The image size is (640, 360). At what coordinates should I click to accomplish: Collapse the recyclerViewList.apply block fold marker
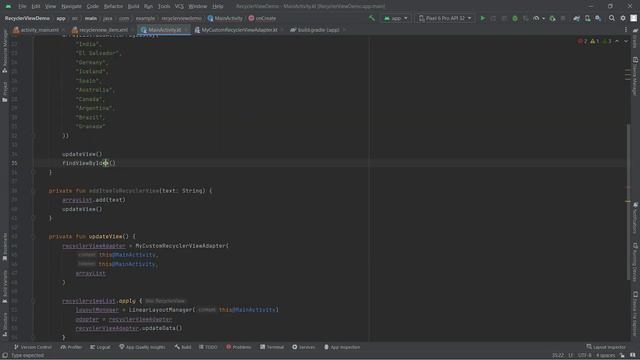coord(33,301)
